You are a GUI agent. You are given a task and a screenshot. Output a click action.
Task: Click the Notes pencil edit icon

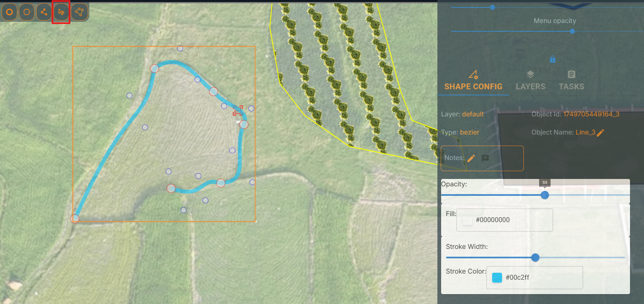471,158
